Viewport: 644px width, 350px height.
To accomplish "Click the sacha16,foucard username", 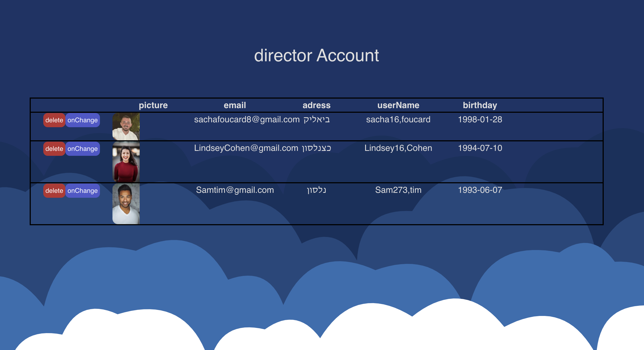I will (x=398, y=120).
